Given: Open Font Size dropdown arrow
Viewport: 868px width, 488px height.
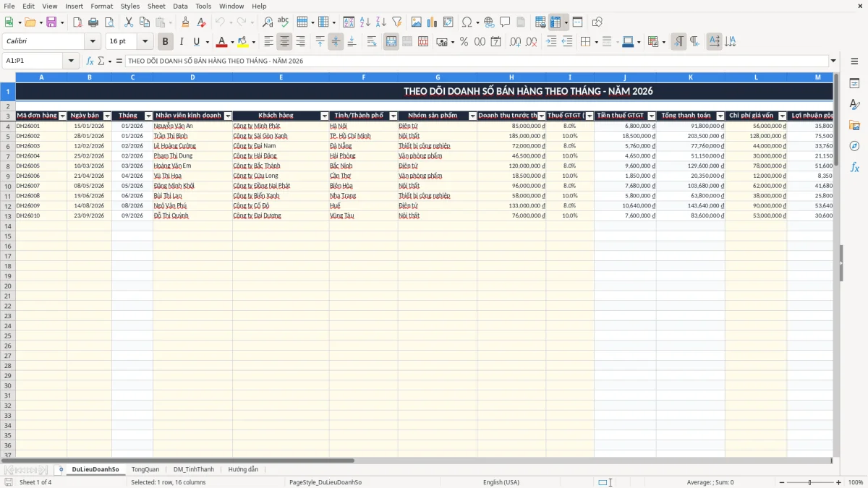Looking at the screenshot, I should coord(145,42).
